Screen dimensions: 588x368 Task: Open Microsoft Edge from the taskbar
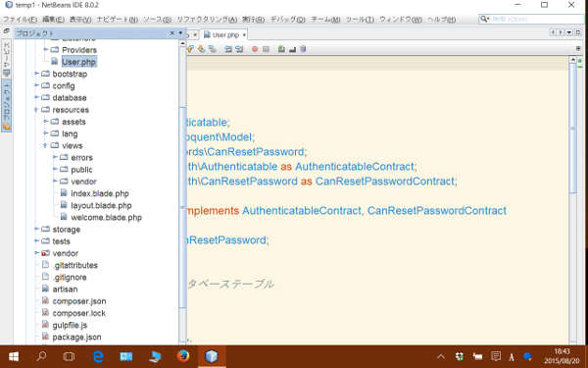click(x=98, y=356)
